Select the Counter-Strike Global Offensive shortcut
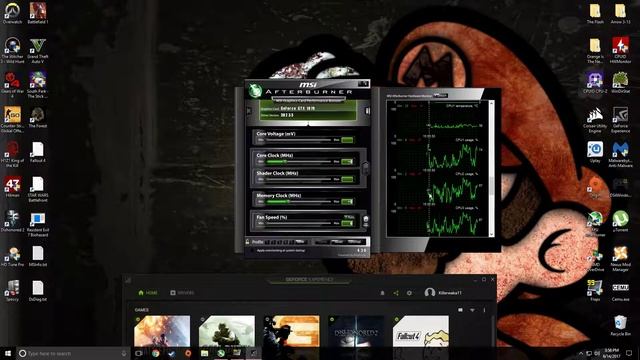 [12, 119]
